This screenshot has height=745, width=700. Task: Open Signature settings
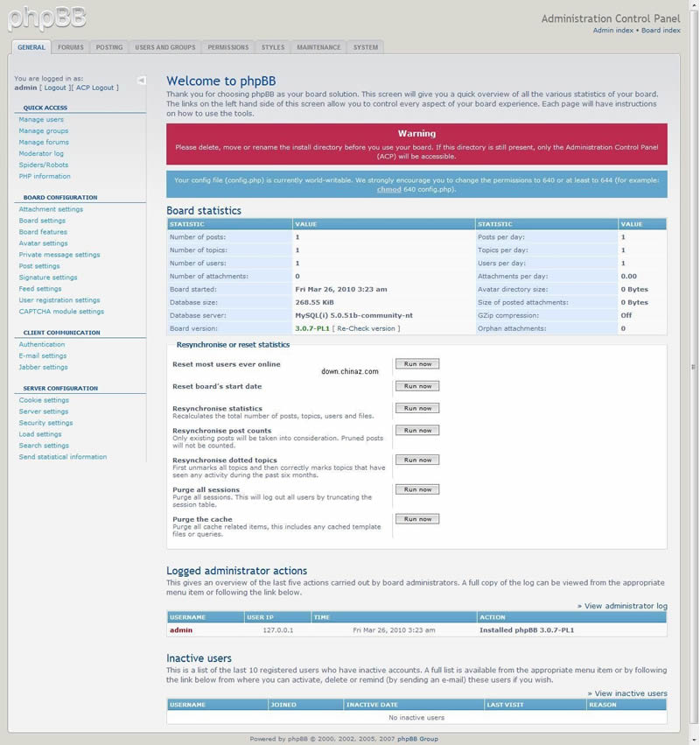coord(48,278)
